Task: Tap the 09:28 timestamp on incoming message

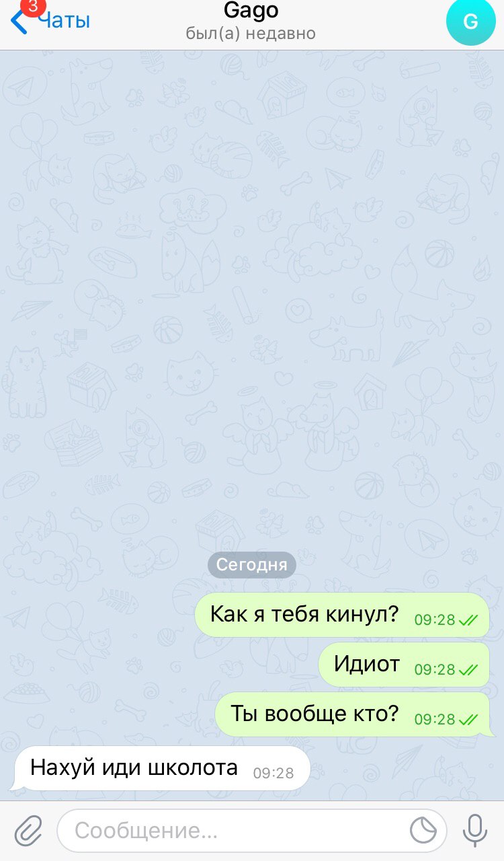Action: coord(274,773)
